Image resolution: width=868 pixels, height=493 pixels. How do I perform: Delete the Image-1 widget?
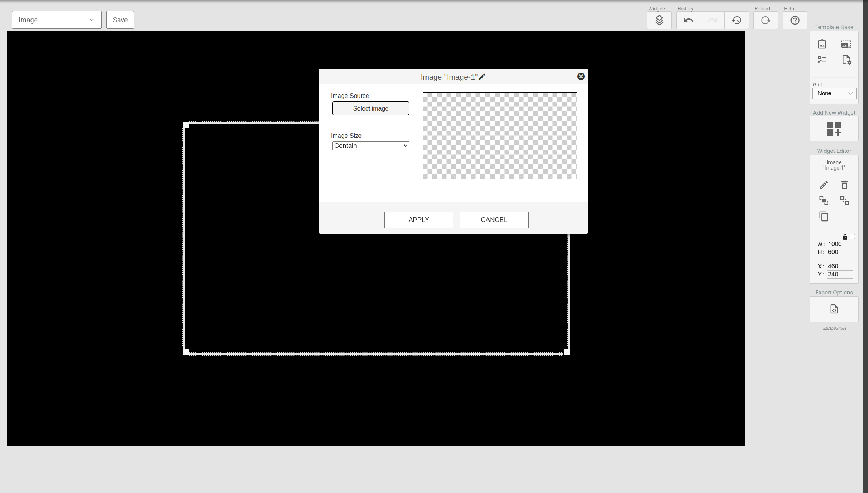coord(844,185)
